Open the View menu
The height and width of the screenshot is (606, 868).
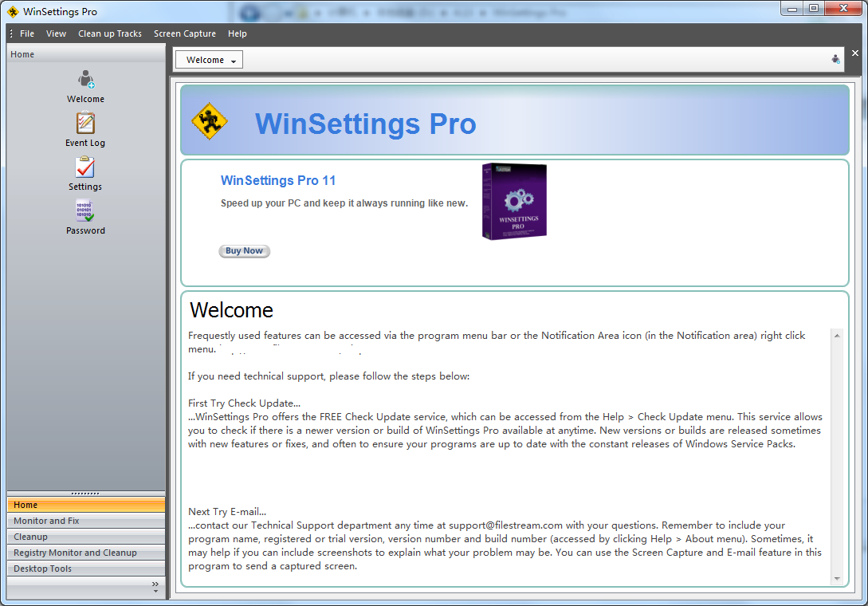pyautogui.click(x=56, y=33)
